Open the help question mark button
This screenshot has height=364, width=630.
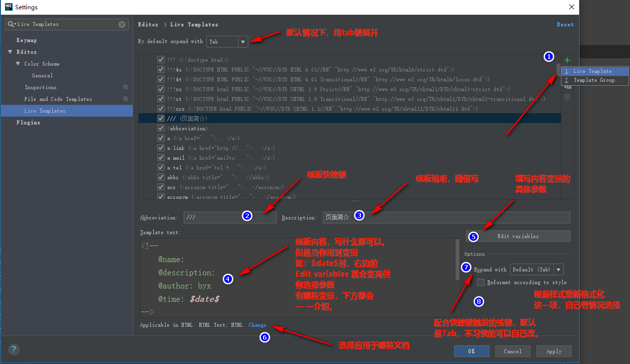[14, 350]
